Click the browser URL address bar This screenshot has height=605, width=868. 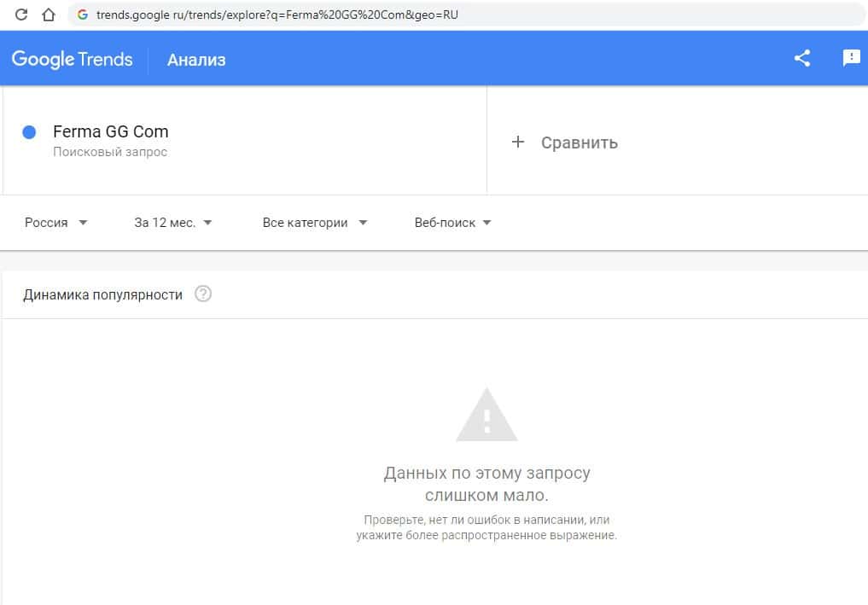click(x=427, y=15)
